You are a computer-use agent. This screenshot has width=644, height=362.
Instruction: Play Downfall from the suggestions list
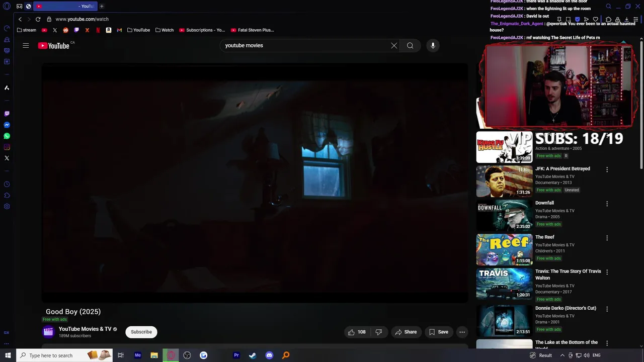tap(504, 215)
